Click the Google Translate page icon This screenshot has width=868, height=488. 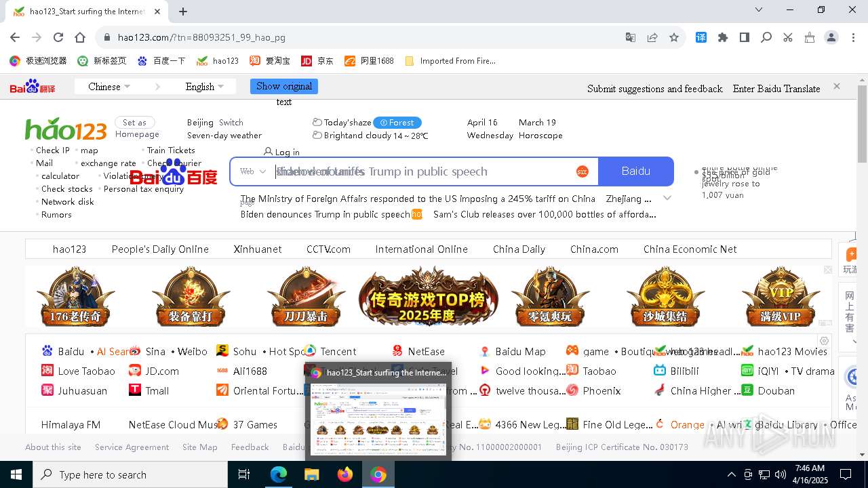click(x=631, y=37)
